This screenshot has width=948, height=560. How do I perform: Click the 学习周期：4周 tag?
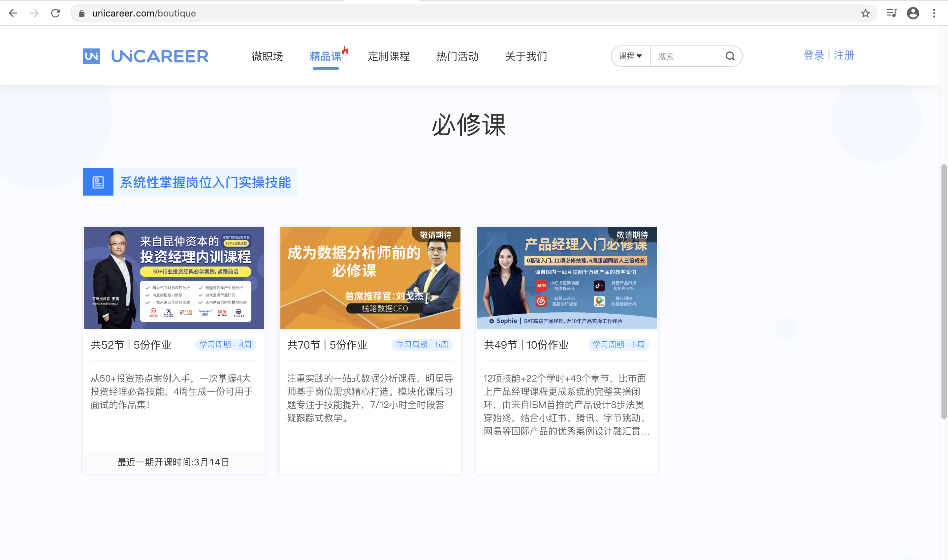[226, 345]
